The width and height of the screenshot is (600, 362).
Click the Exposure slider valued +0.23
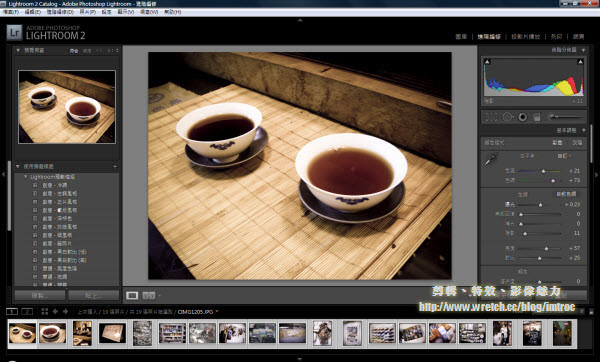click(539, 205)
